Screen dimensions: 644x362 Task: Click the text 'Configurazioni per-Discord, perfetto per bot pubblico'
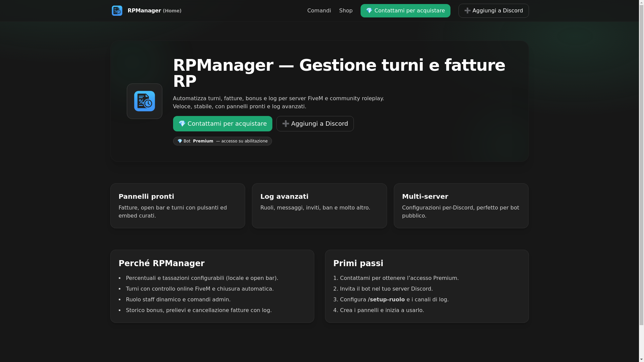click(x=461, y=212)
